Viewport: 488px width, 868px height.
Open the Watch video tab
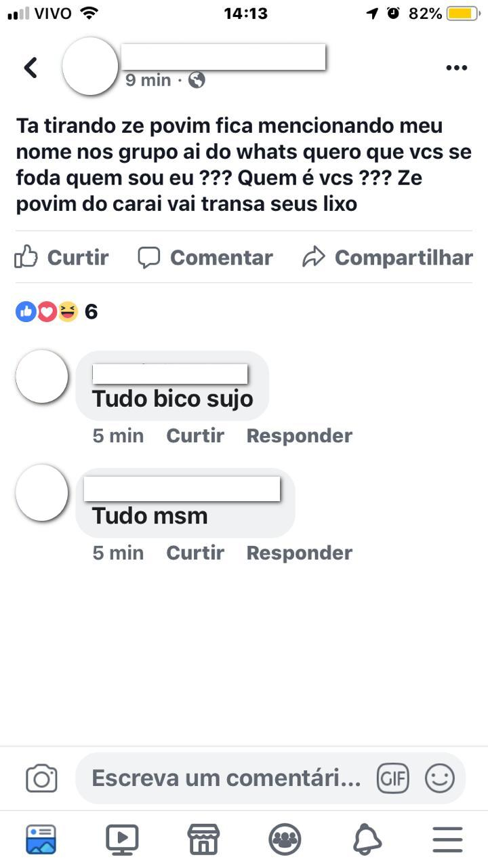pyautogui.click(x=122, y=840)
